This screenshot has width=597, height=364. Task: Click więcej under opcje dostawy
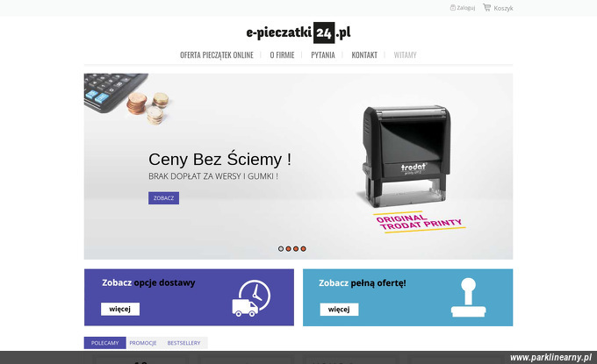(x=120, y=310)
